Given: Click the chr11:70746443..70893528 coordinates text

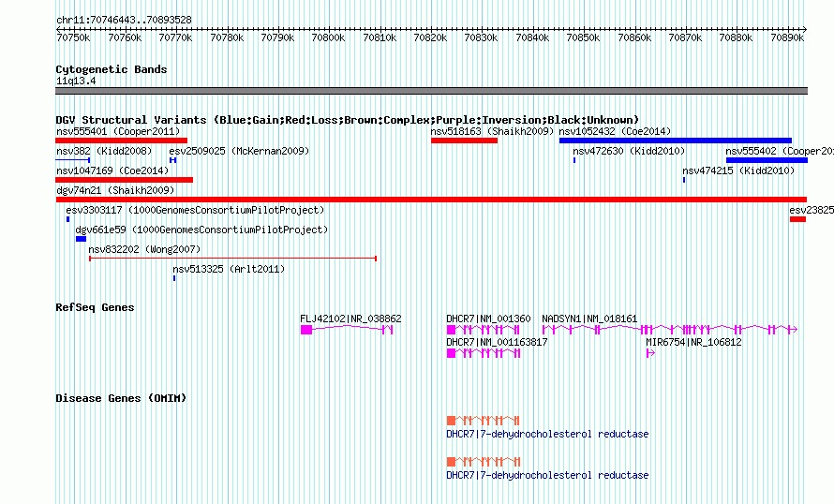Looking at the screenshot, I should [x=124, y=20].
